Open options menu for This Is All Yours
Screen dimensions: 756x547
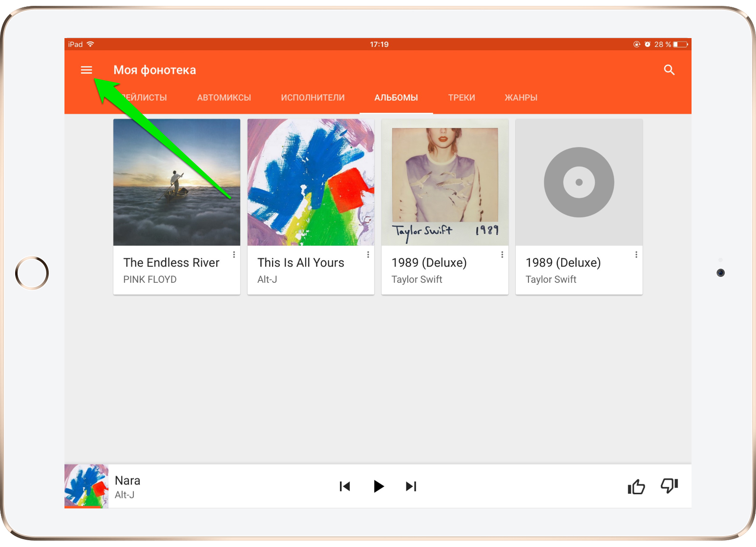point(368,254)
